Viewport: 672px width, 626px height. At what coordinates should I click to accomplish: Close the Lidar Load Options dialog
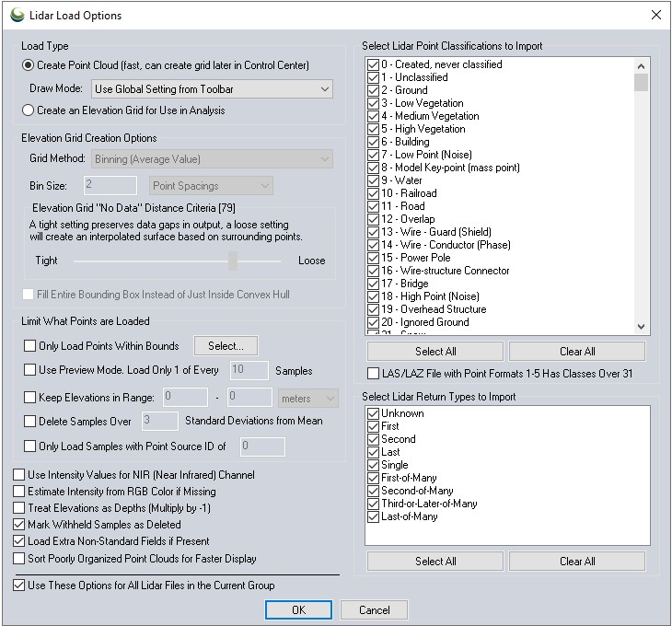[655, 15]
